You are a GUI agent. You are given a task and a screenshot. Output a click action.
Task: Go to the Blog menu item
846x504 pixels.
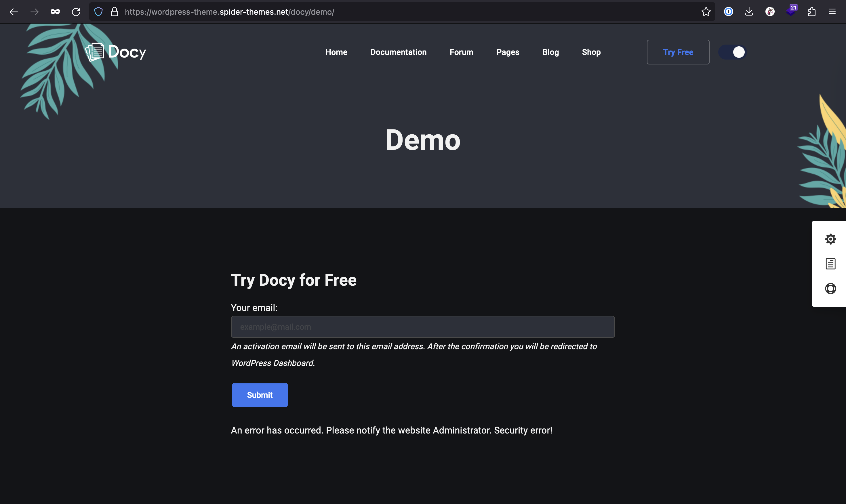click(550, 52)
